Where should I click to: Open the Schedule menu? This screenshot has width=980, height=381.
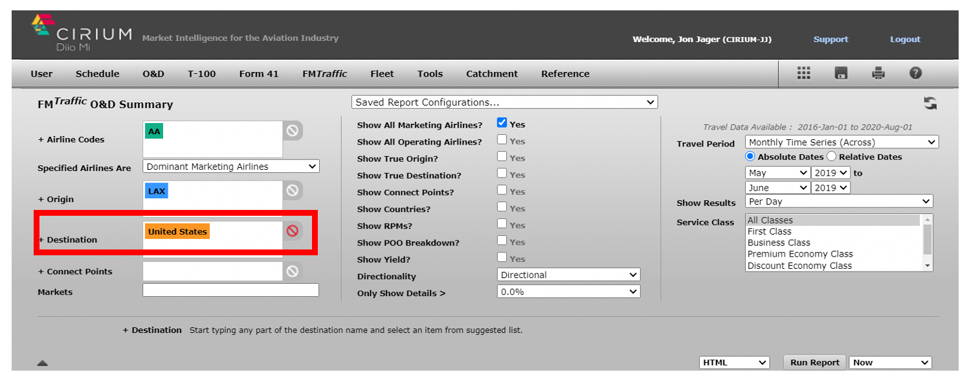97,74
